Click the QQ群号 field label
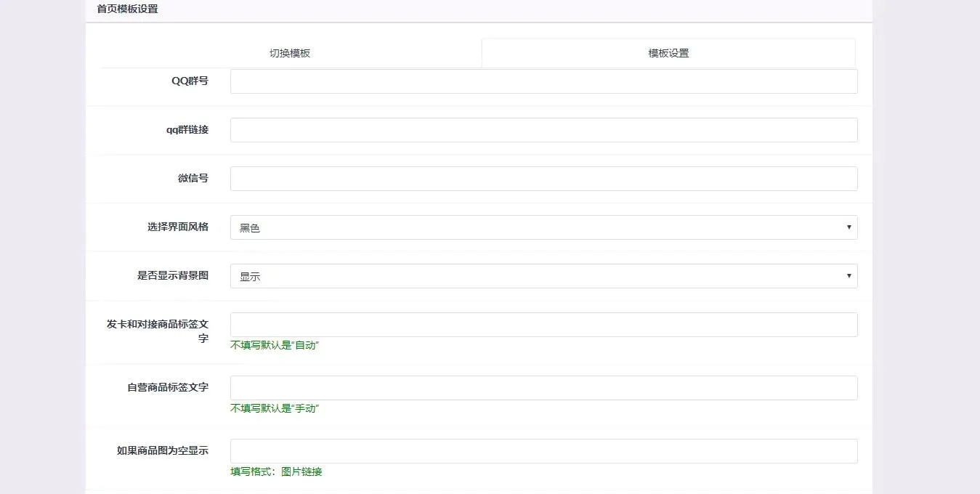Image resolution: width=980 pixels, height=494 pixels. pyautogui.click(x=190, y=81)
